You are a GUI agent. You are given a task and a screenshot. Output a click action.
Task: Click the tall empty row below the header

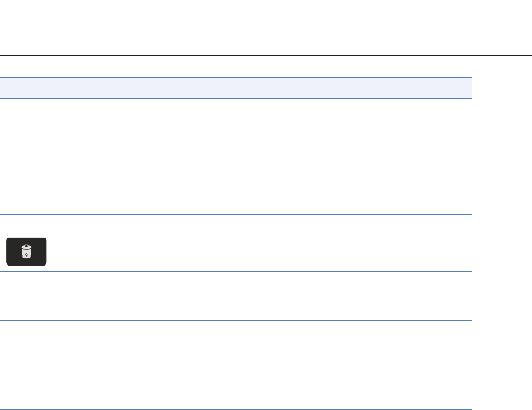(236, 157)
